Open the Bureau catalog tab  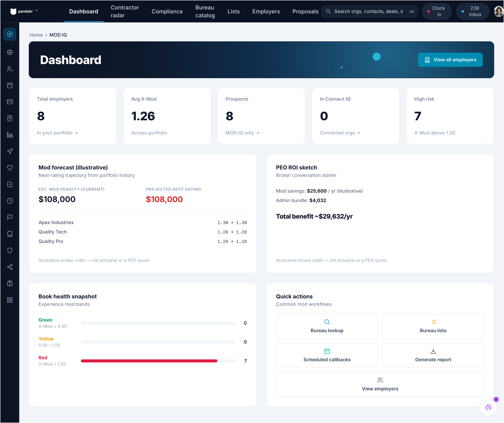click(x=205, y=11)
